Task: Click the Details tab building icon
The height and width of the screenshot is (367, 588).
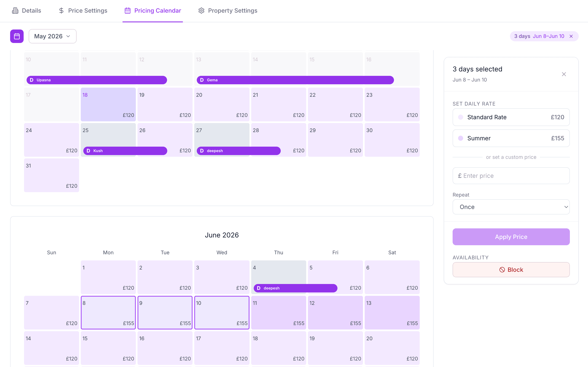Action: point(15,11)
